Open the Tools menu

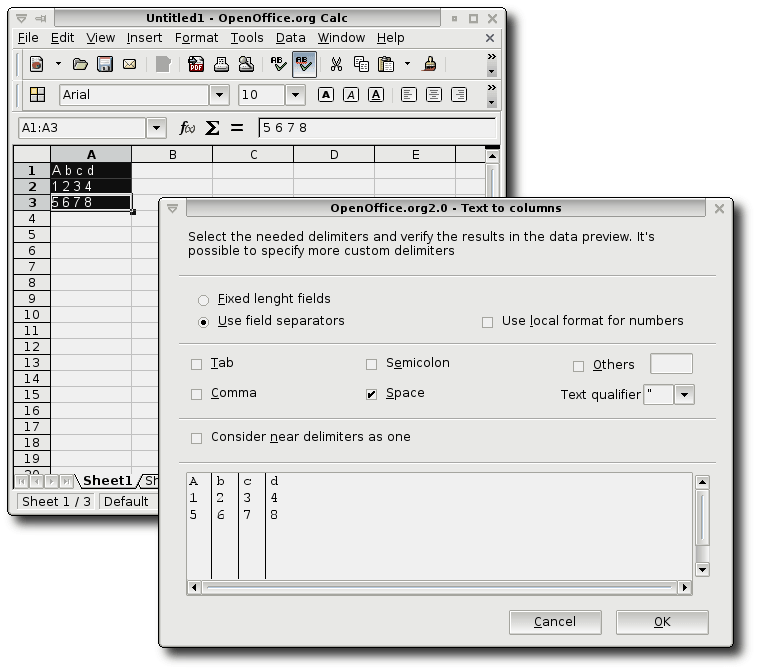247,38
